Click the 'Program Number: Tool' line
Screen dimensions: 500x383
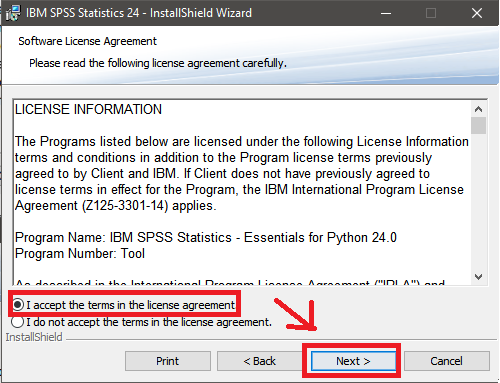coord(80,254)
